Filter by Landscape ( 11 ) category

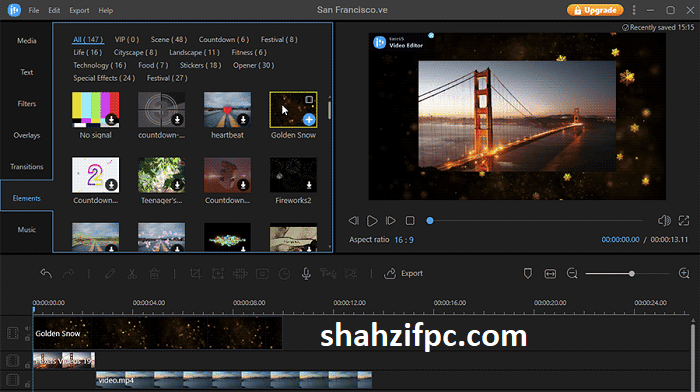click(x=194, y=52)
